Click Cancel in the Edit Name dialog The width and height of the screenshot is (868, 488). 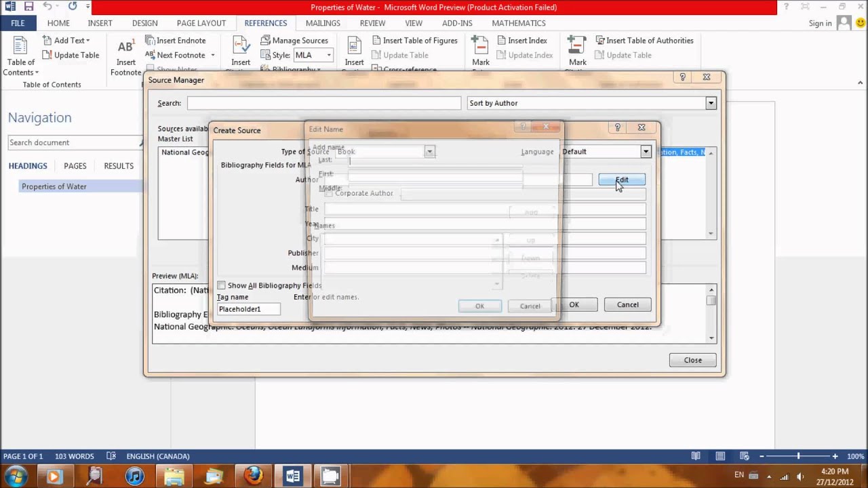(530, 306)
